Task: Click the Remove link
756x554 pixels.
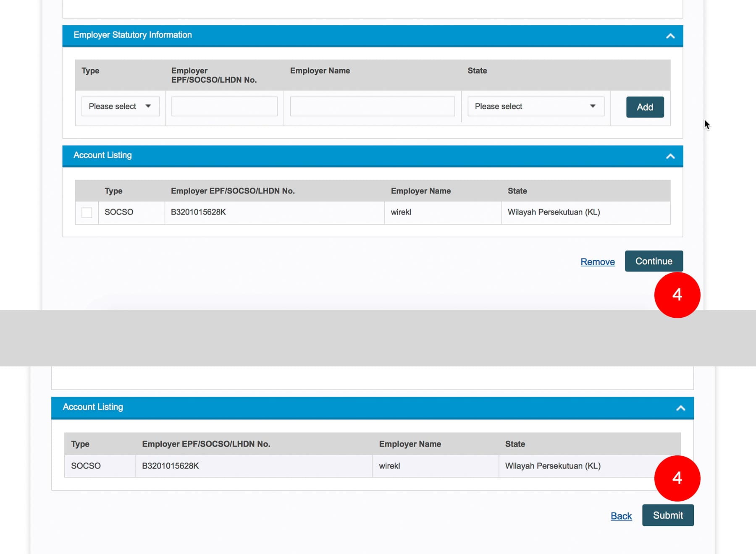Action: 597,262
